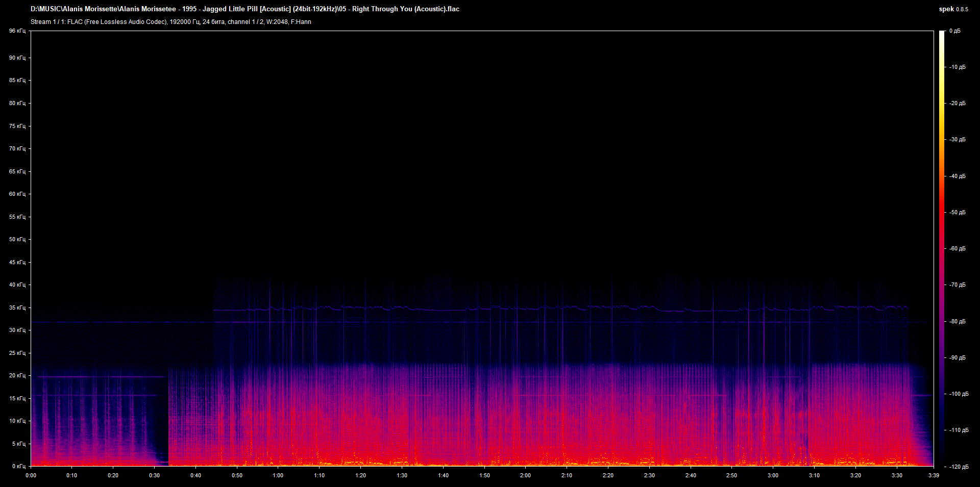Viewport: 980px width, 487px height.
Task: Click the vertical dB color scale bar
Action: 942,248
